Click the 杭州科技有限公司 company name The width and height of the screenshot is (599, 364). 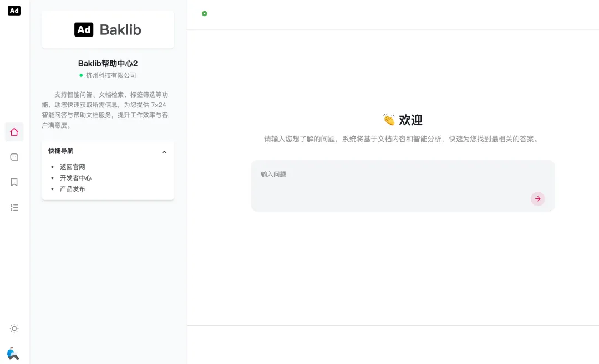pos(111,75)
